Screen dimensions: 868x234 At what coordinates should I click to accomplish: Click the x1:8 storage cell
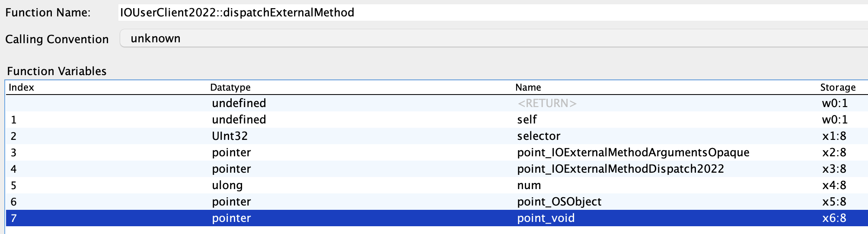point(834,136)
